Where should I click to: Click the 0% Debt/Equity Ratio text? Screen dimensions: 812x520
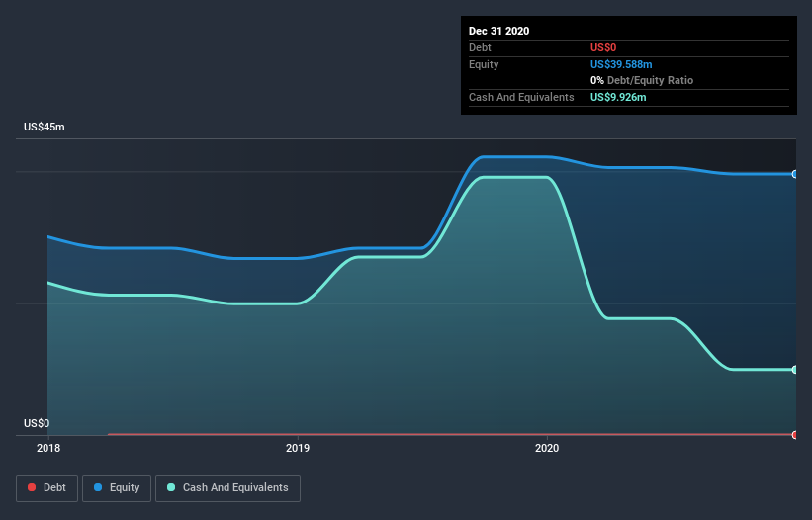click(x=642, y=81)
